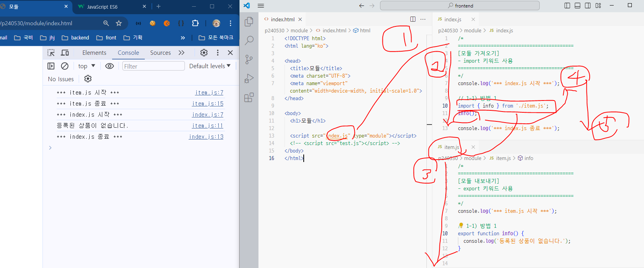Switch to the index.js editor tab
644x268 pixels.
[x=452, y=19]
